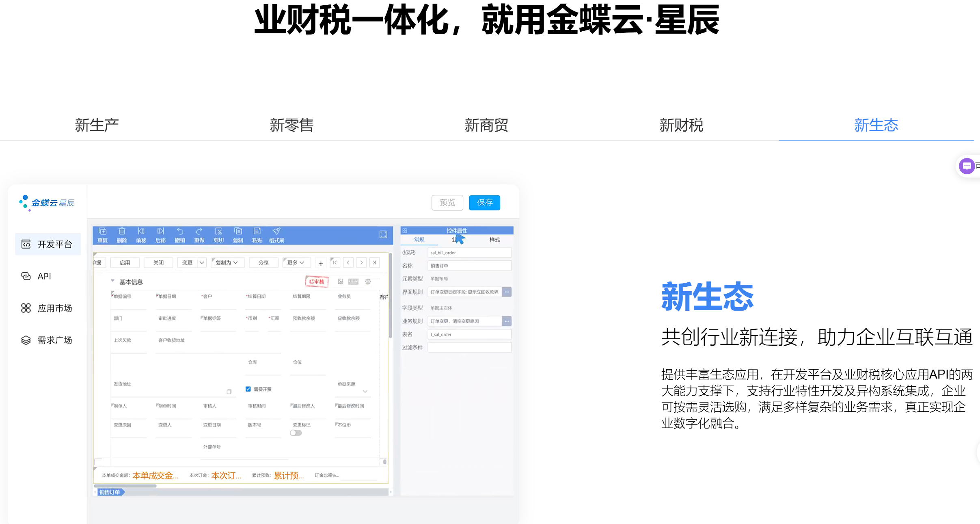The image size is (980, 524).
Task: Click the 启用 button
Action: point(125,262)
